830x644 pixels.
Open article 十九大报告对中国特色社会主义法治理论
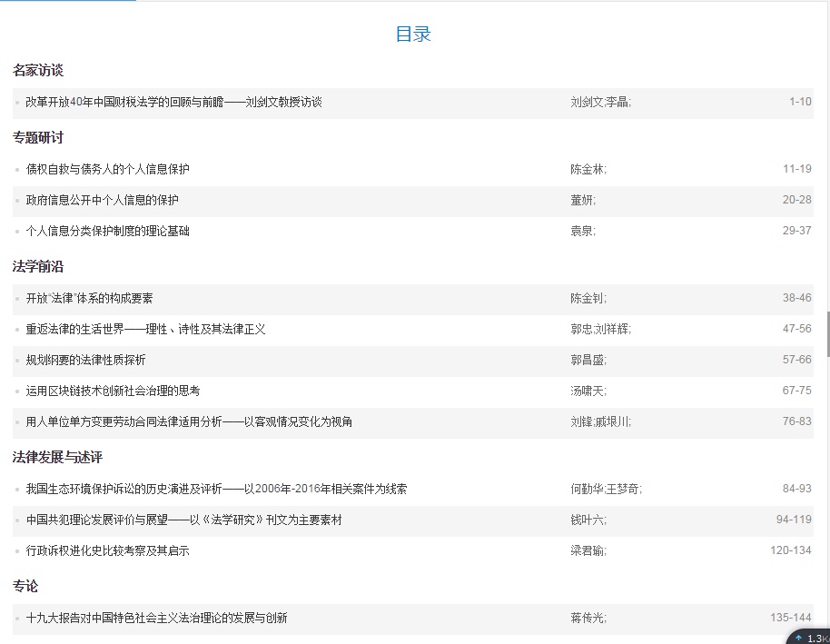156,619
